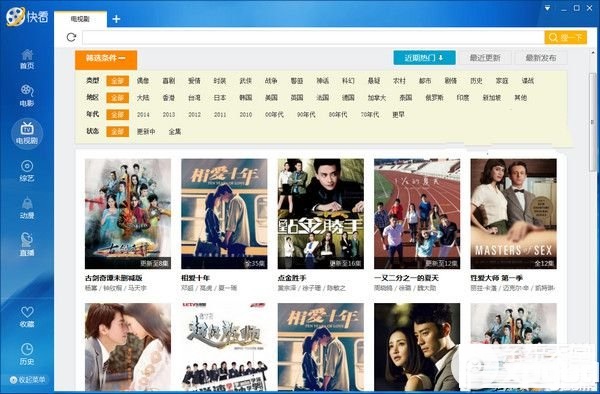Click the page refresh icon

click(71, 37)
